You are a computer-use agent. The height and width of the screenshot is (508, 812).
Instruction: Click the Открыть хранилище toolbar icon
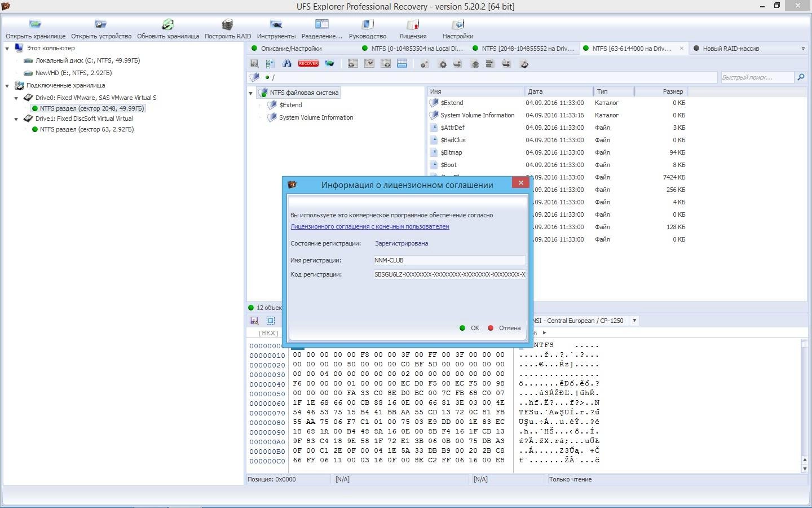pyautogui.click(x=35, y=24)
